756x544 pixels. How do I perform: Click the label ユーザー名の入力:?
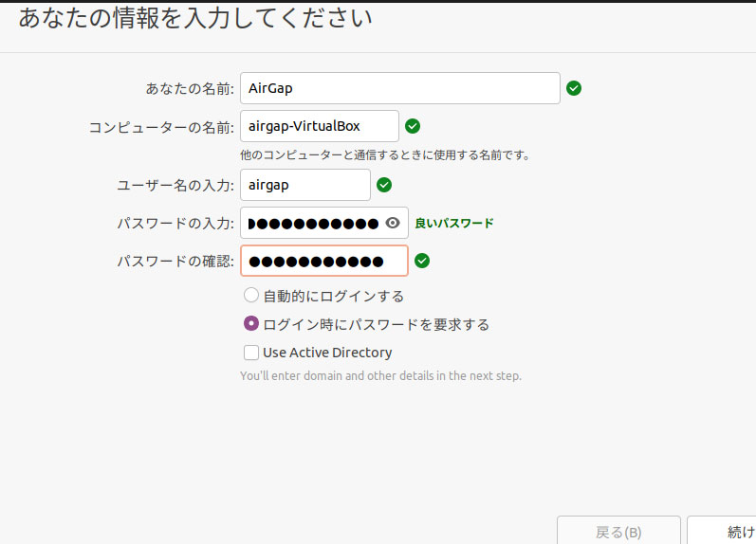[175, 186]
